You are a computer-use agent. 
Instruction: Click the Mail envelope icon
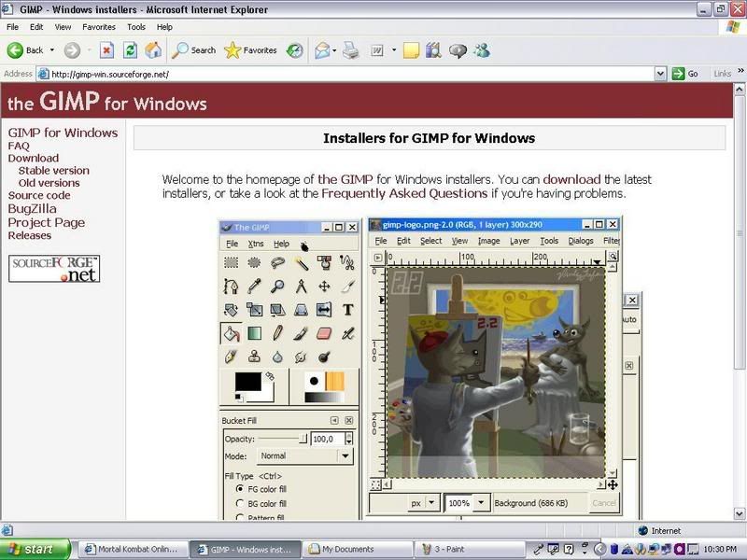coord(322,50)
